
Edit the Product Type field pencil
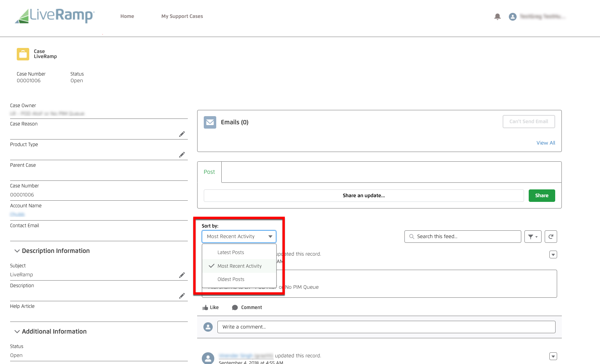click(x=182, y=155)
